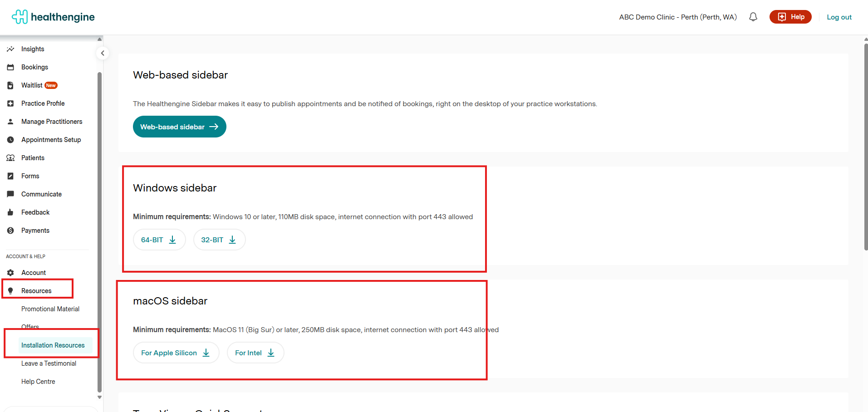Image resolution: width=868 pixels, height=412 pixels.
Task: Click the Insights chart icon
Action: pyautogui.click(x=10, y=49)
